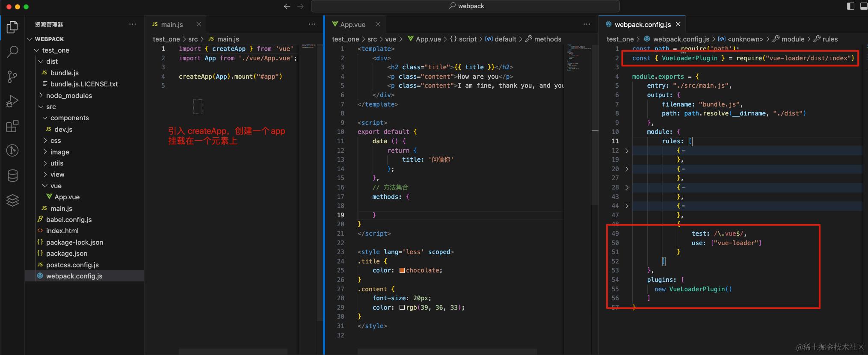Close the webpack.config.js tab
The height and width of the screenshot is (355, 868).
coord(678,24)
